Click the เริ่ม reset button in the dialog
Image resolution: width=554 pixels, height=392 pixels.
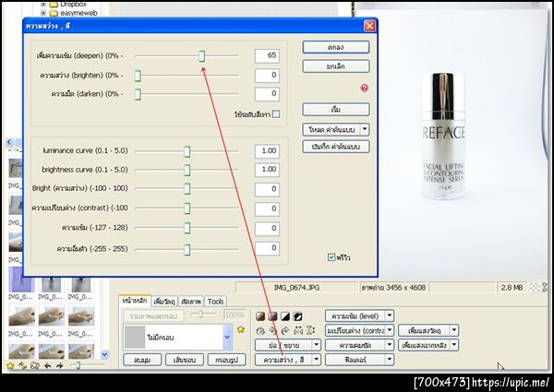point(336,110)
